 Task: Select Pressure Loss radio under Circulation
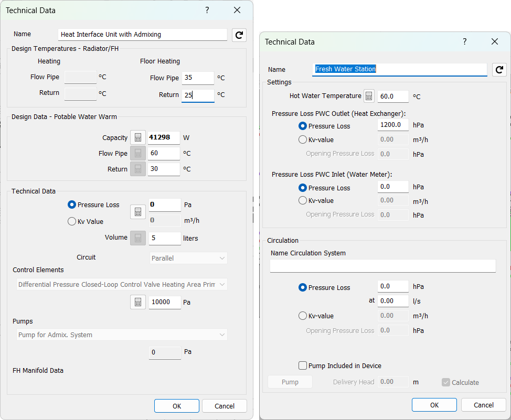pos(302,287)
